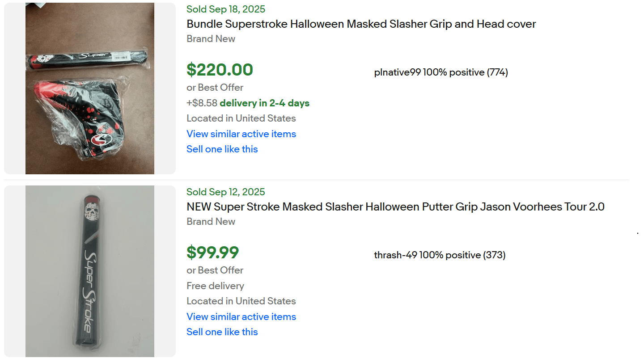Image resolution: width=644 pixels, height=362 pixels.
Task: Click the $220.00 sold price
Action: (x=220, y=70)
